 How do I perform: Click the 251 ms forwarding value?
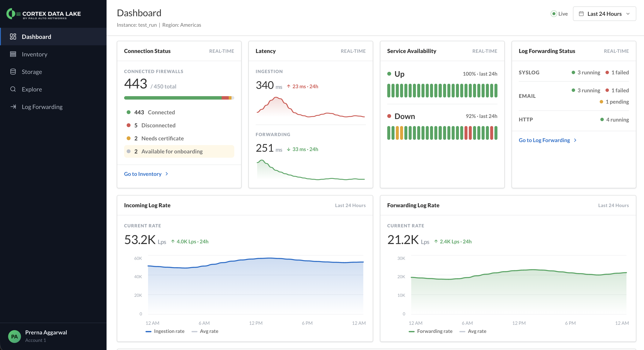[269, 148]
